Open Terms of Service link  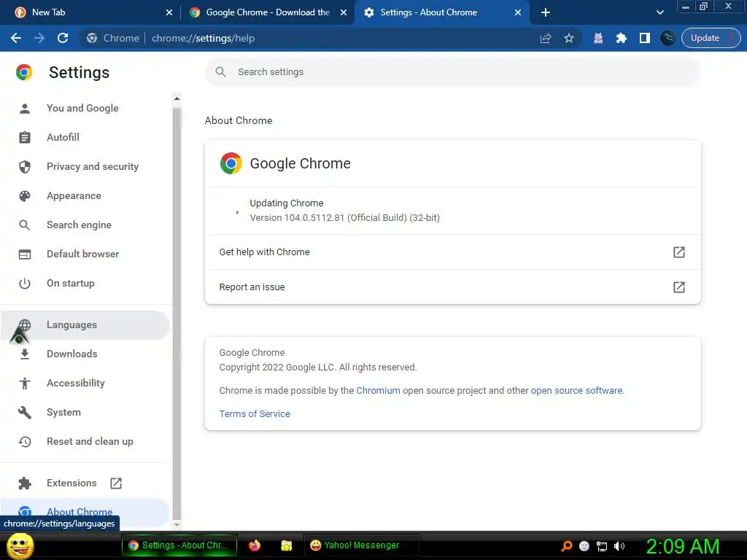click(x=255, y=414)
